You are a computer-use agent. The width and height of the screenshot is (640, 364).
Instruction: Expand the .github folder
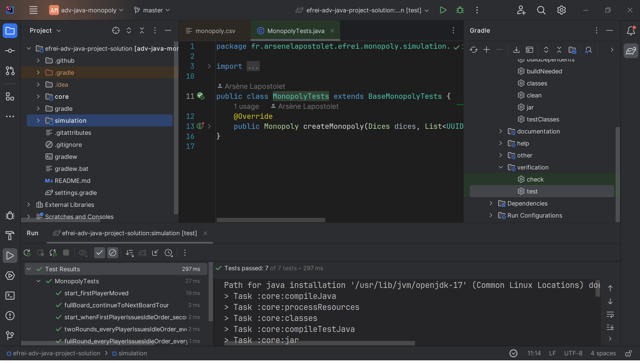pos(38,60)
